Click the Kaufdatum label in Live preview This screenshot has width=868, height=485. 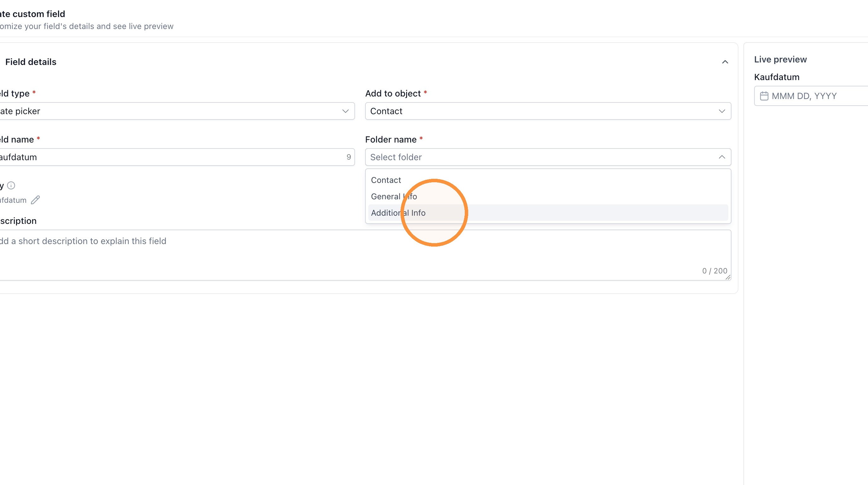coord(777,77)
